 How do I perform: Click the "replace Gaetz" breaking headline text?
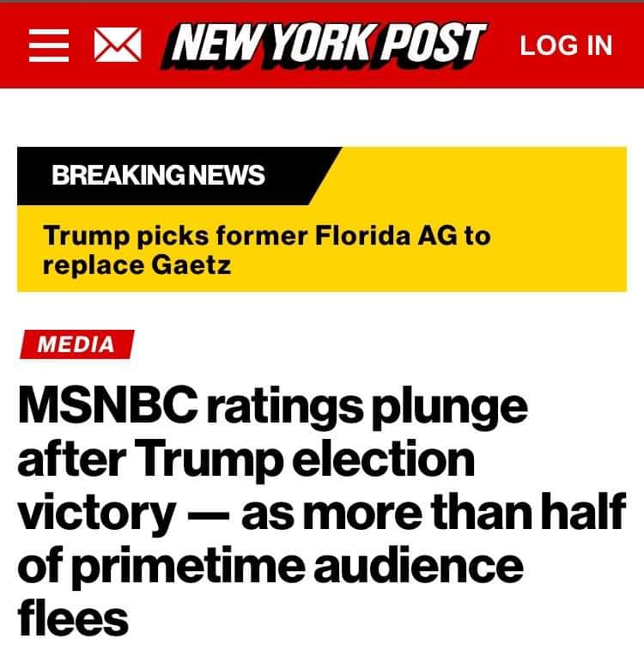click(137, 265)
